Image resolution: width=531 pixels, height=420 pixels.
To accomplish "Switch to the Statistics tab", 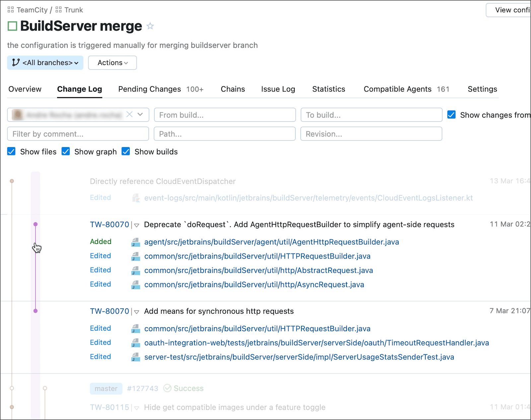I will [329, 89].
